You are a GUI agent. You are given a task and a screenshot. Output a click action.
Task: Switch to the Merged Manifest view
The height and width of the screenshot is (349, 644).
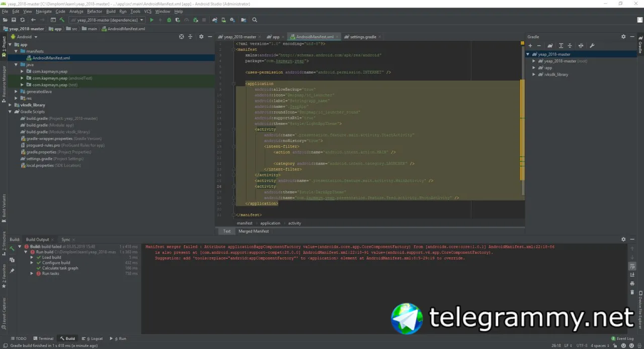254,231
